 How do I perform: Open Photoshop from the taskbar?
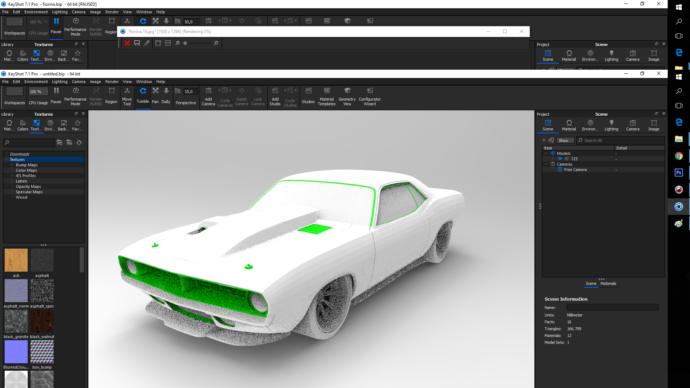679,173
